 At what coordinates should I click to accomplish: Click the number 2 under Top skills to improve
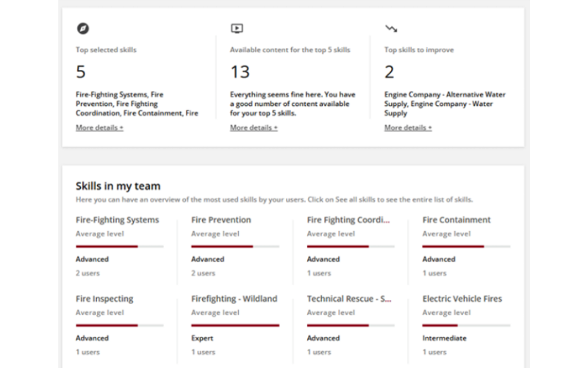pos(390,71)
